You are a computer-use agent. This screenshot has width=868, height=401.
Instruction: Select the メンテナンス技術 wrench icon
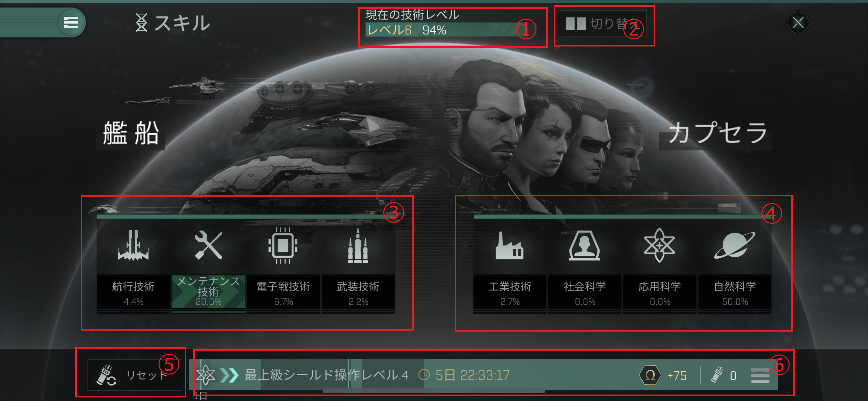coord(208,245)
